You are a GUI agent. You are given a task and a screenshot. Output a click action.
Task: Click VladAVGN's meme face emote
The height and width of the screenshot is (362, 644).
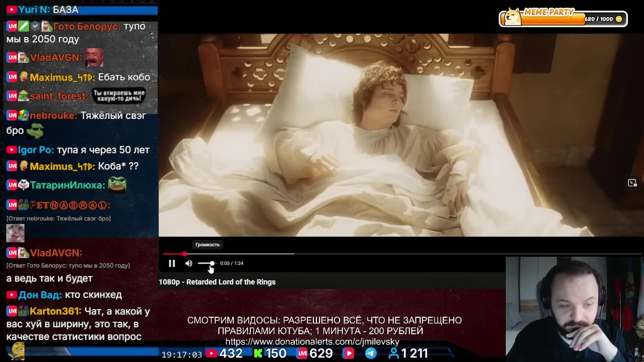[94, 57]
